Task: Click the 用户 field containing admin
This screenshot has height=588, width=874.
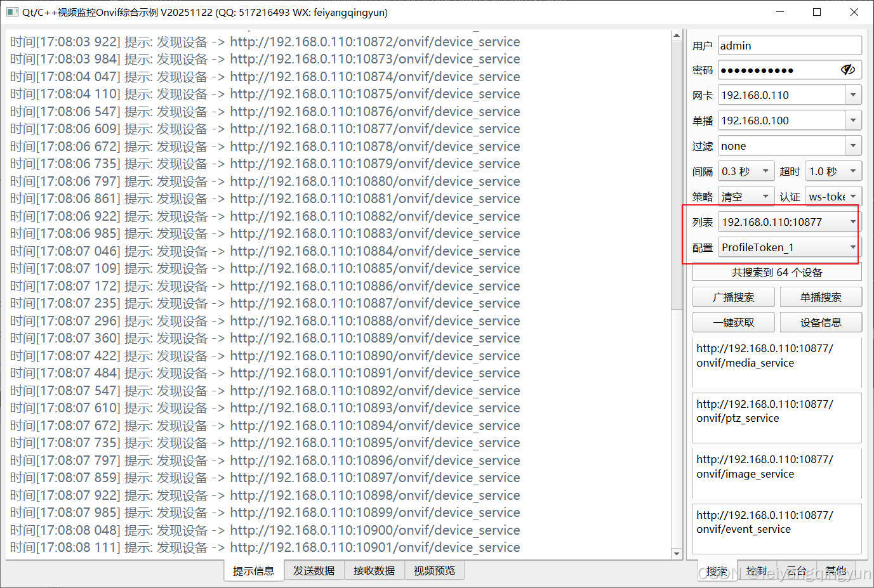Action: click(x=790, y=46)
